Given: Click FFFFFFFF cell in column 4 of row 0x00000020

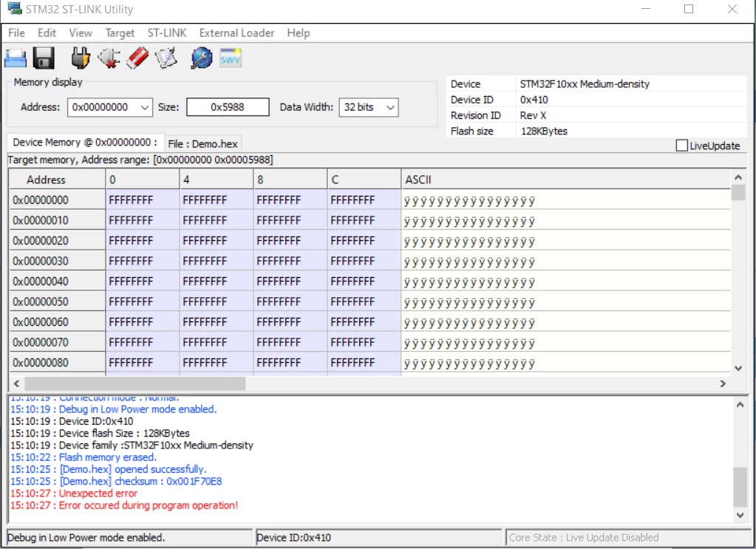Looking at the screenshot, I should point(216,241).
